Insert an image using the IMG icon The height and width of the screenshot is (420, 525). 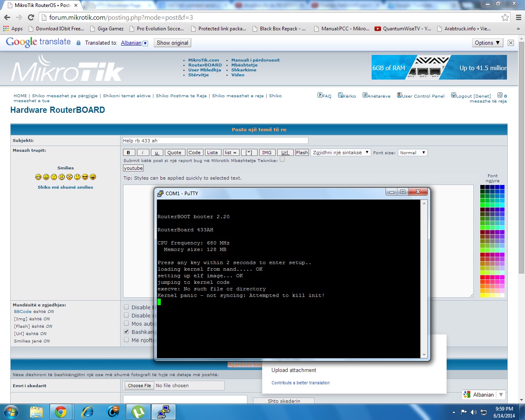267,152
